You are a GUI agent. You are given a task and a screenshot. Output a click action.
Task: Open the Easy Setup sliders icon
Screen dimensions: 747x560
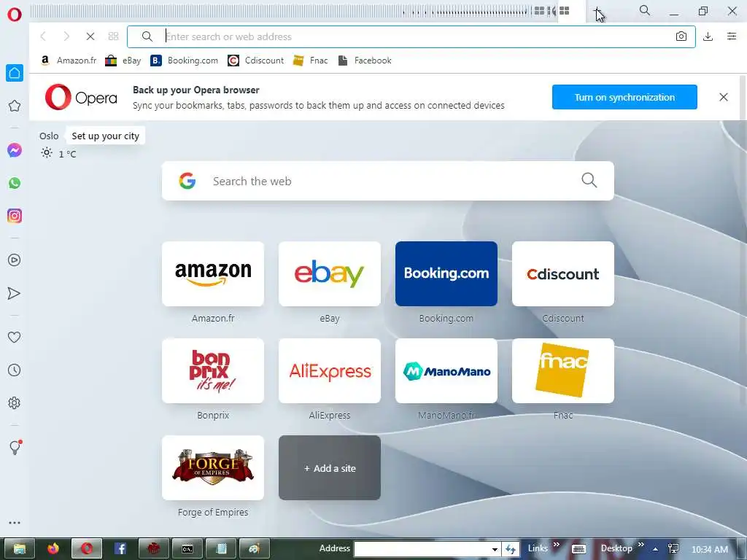[732, 36]
